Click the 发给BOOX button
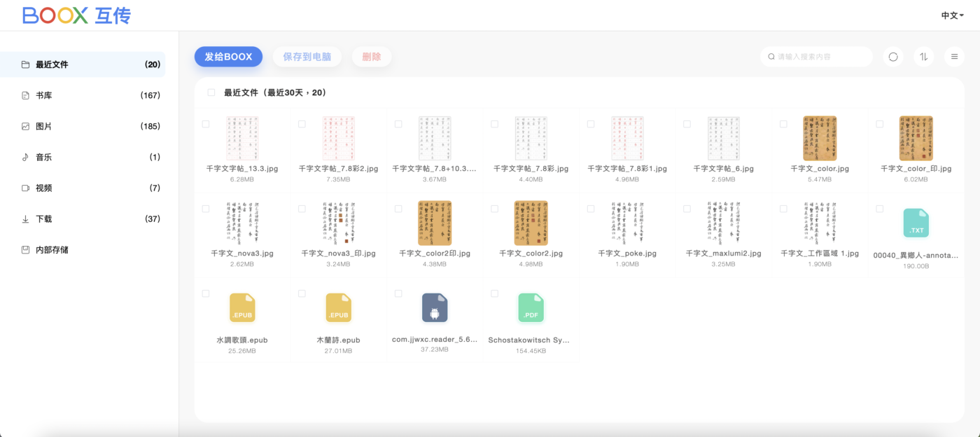The width and height of the screenshot is (980, 437). pyautogui.click(x=228, y=57)
